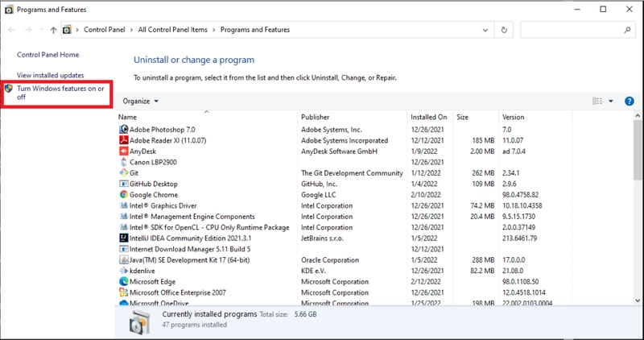Open Turn Windows features on or off

click(x=60, y=93)
